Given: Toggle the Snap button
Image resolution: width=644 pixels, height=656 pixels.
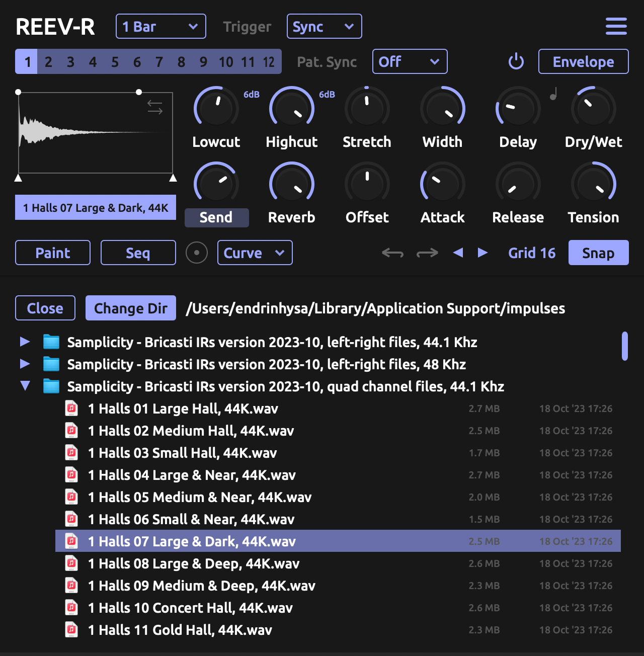Looking at the screenshot, I should pyautogui.click(x=598, y=253).
